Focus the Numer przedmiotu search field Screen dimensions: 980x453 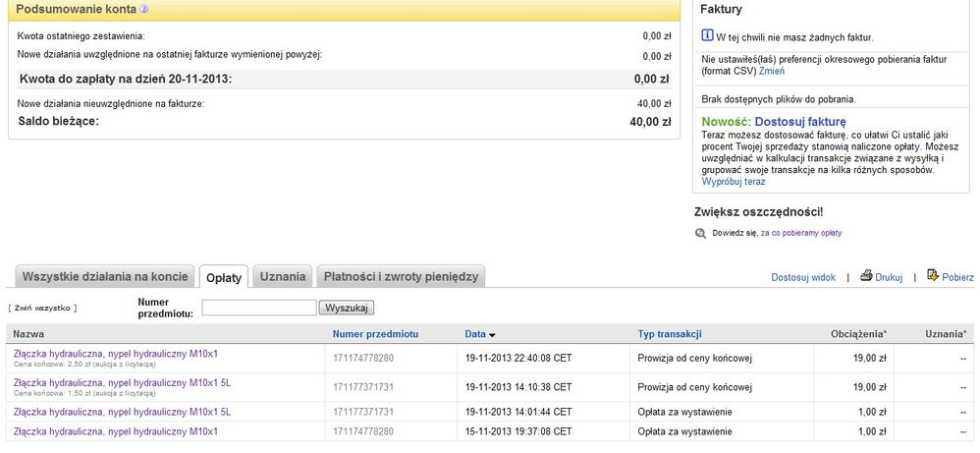pyautogui.click(x=258, y=308)
